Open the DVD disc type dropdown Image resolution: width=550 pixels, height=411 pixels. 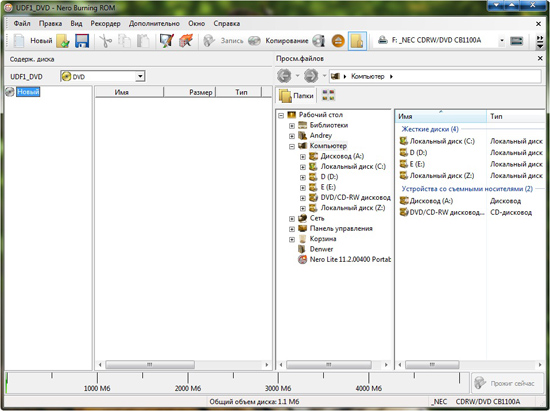click(140, 76)
